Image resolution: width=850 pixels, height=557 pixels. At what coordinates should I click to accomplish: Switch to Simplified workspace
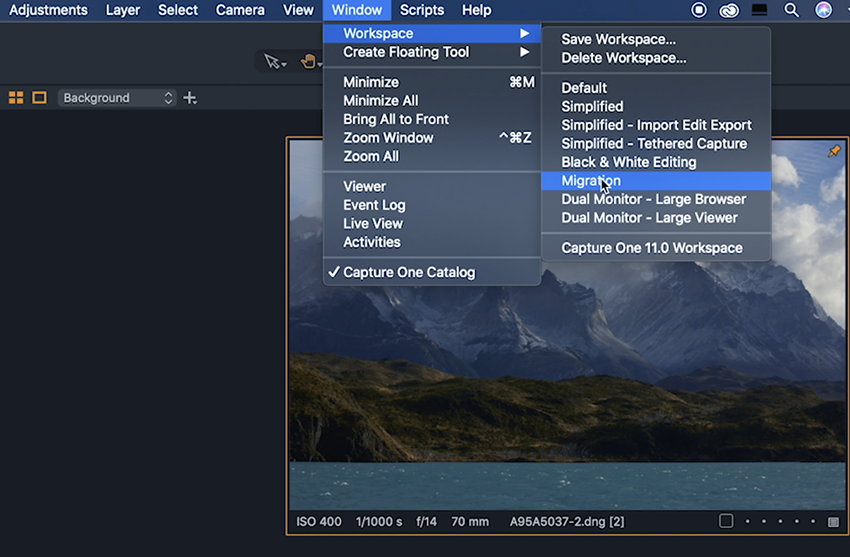(656, 106)
